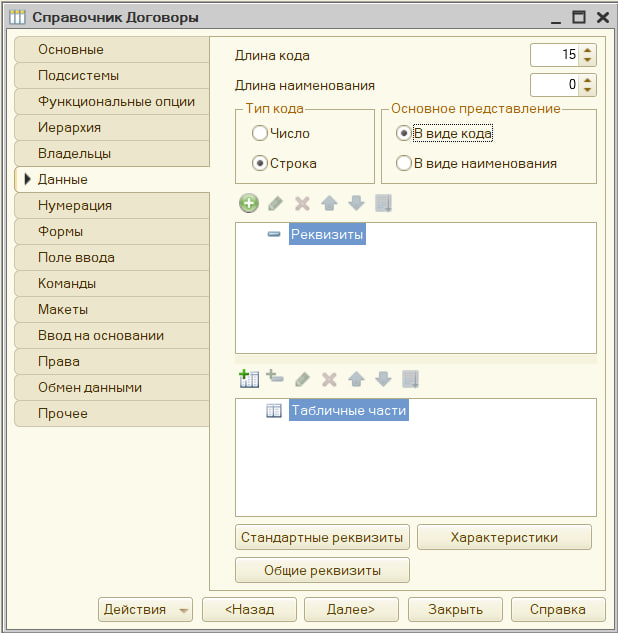Click the Стандартные реквизиты button
618x633 pixels.
[x=322, y=537]
